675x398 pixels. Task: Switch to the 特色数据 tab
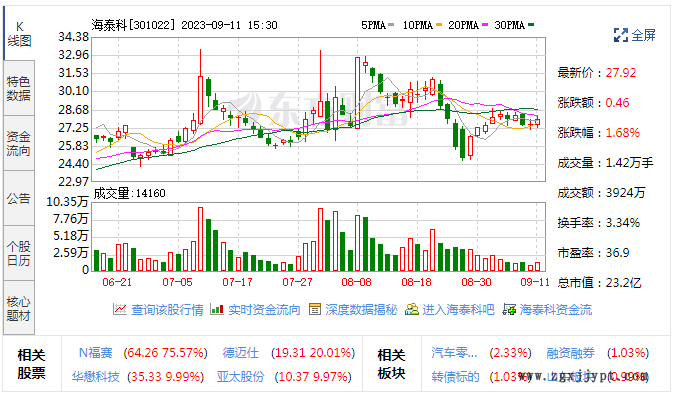19,88
